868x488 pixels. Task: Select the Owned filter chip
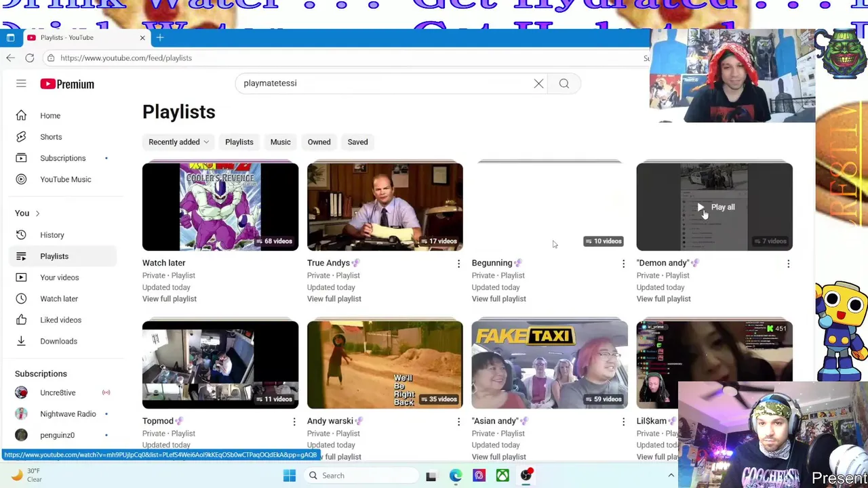click(x=319, y=142)
